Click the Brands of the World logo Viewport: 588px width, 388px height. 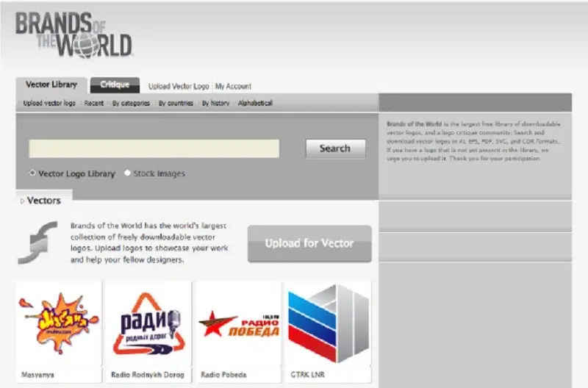[x=74, y=35]
